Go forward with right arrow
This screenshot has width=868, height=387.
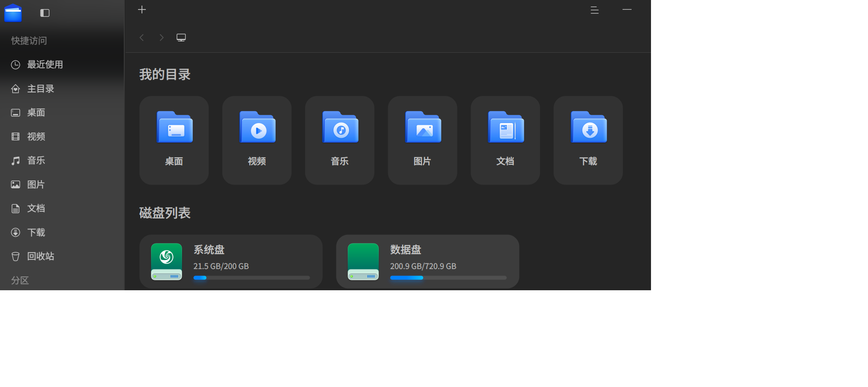[x=161, y=38]
